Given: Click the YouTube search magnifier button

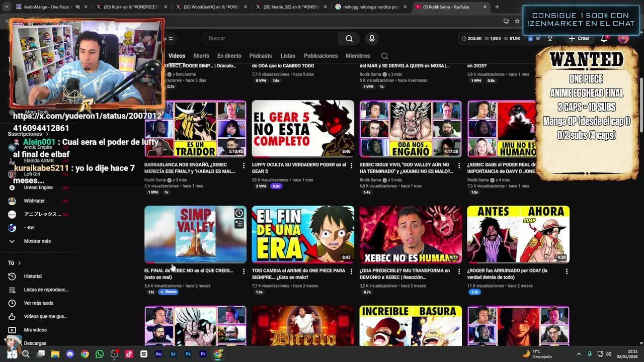Looking at the screenshot, I should click(349, 39).
